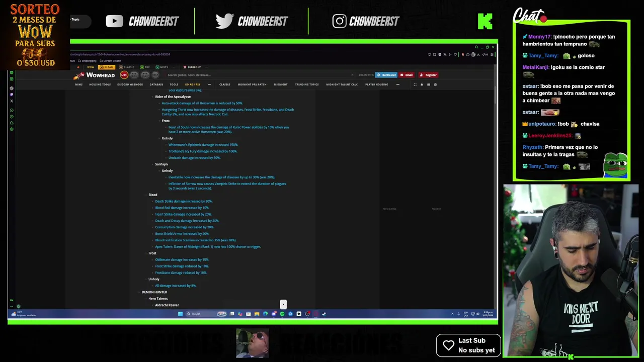This screenshot has height=362, width=644.
Task: Open the Database menu
Action: tap(156, 84)
